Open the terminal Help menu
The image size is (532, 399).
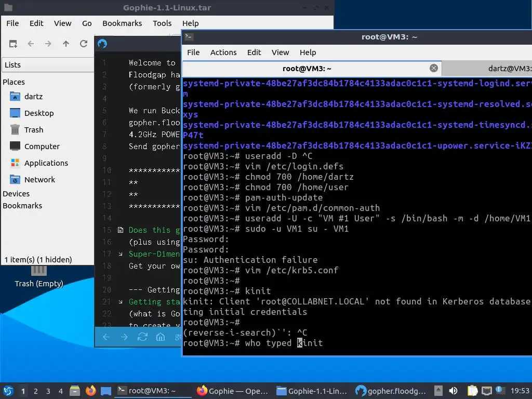(x=308, y=52)
